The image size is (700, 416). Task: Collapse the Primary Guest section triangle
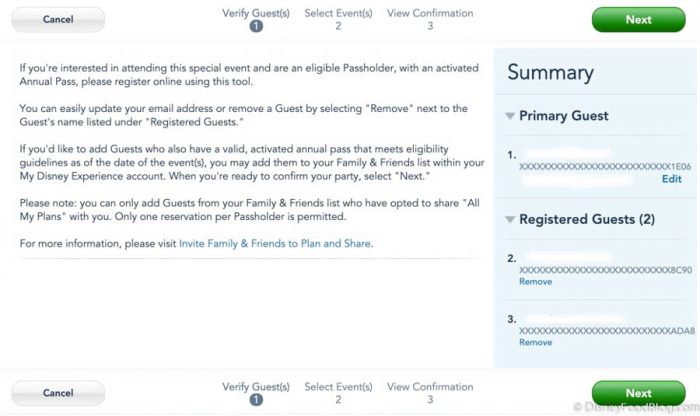coord(511,116)
